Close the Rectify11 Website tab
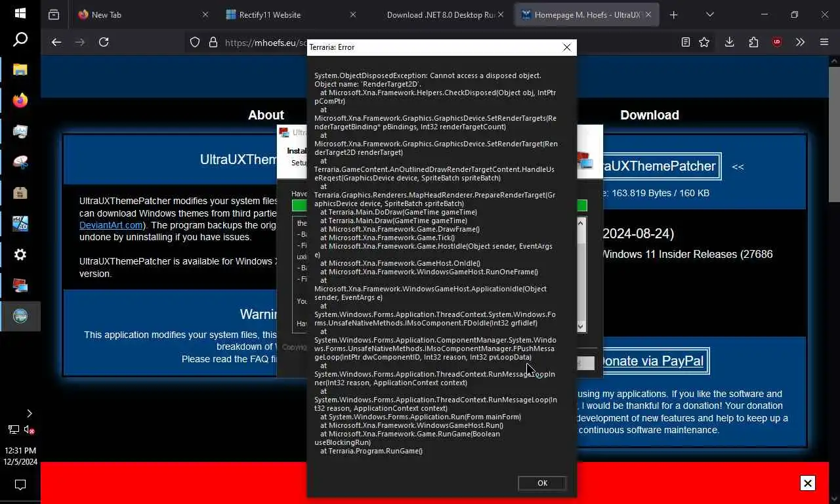 pyautogui.click(x=352, y=14)
